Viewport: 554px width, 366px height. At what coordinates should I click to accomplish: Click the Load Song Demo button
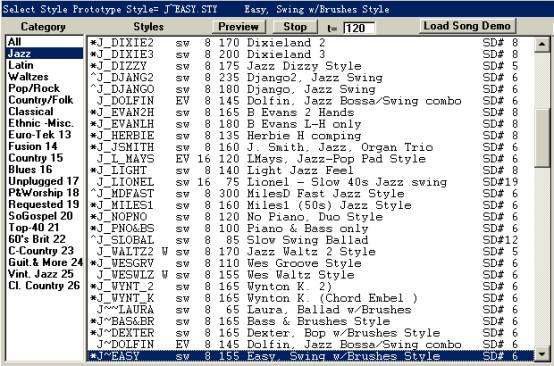[x=467, y=26]
